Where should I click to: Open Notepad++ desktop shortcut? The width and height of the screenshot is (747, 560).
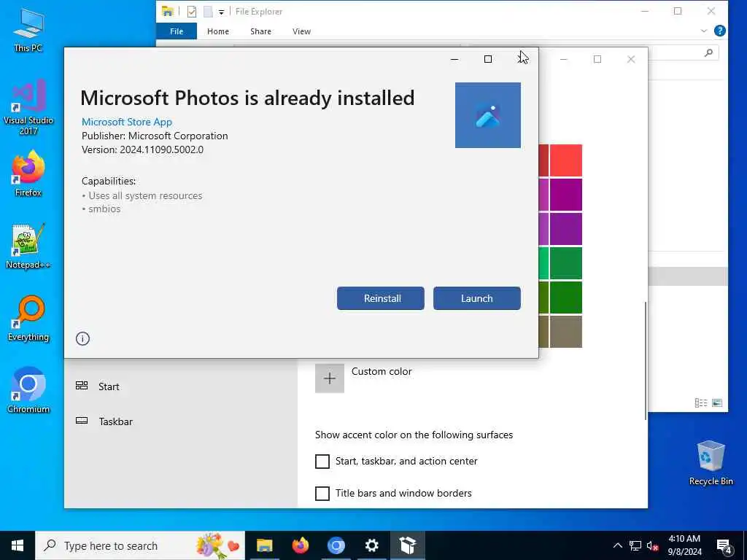pos(28,246)
